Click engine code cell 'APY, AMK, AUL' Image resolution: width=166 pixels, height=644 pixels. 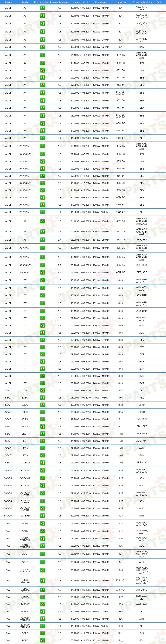click(x=142, y=40)
